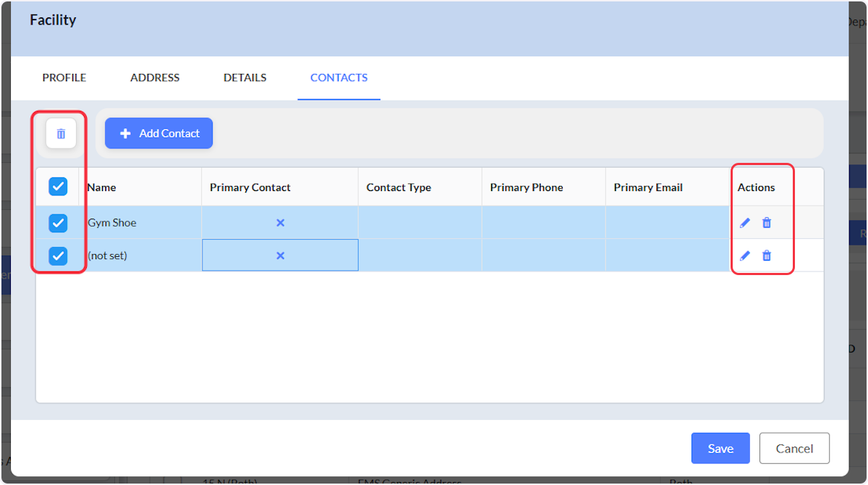Uncheck the select-all checkbox in table header

point(58,187)
